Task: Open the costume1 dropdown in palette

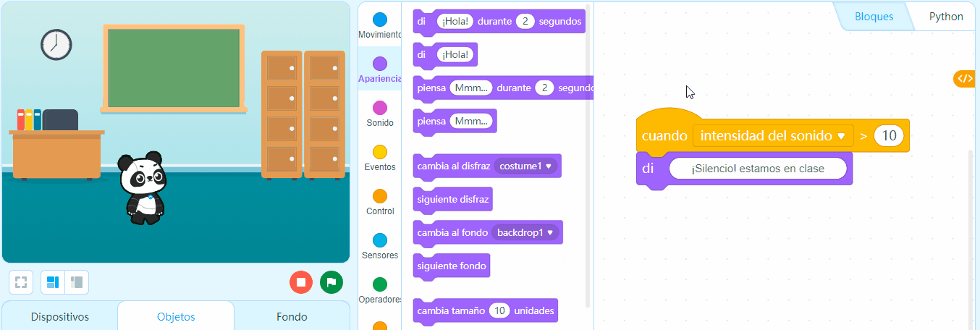Action: click(x=526, y=166)
